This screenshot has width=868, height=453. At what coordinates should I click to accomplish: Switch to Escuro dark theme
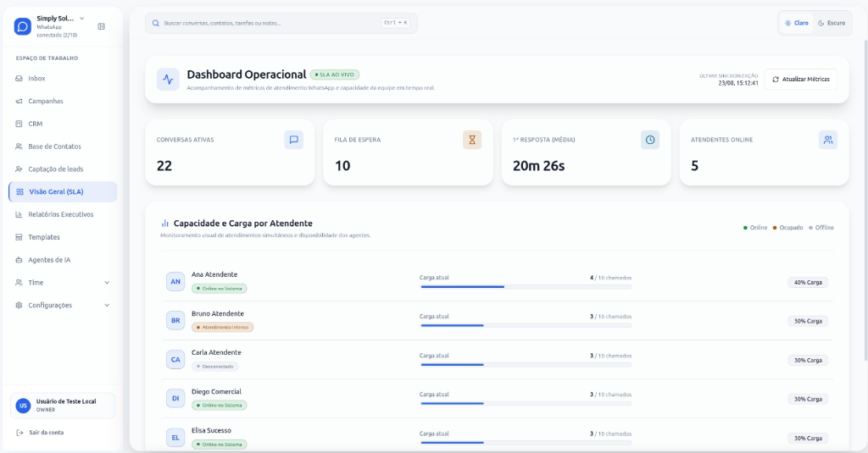(x=832, y=23)
